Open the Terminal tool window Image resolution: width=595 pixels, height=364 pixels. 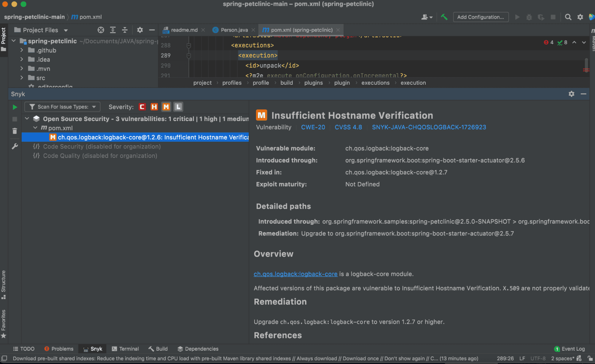[125, 349]
